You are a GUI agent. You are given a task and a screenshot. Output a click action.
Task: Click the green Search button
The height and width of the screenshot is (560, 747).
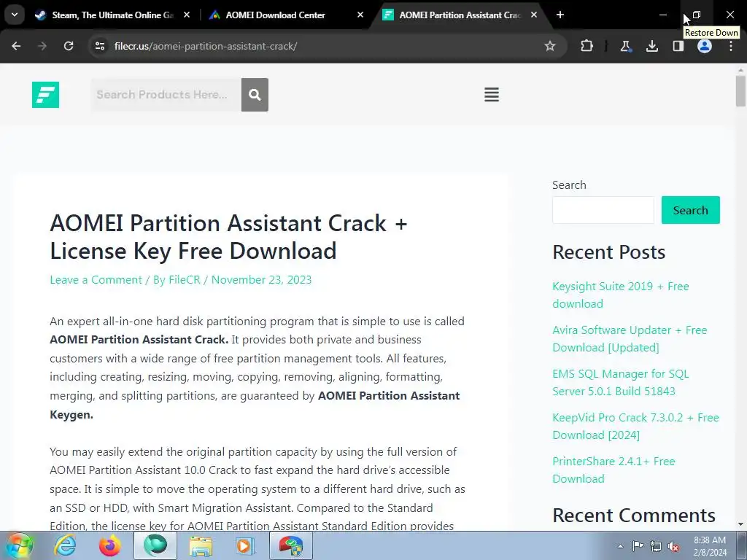[x=690, y=210]
